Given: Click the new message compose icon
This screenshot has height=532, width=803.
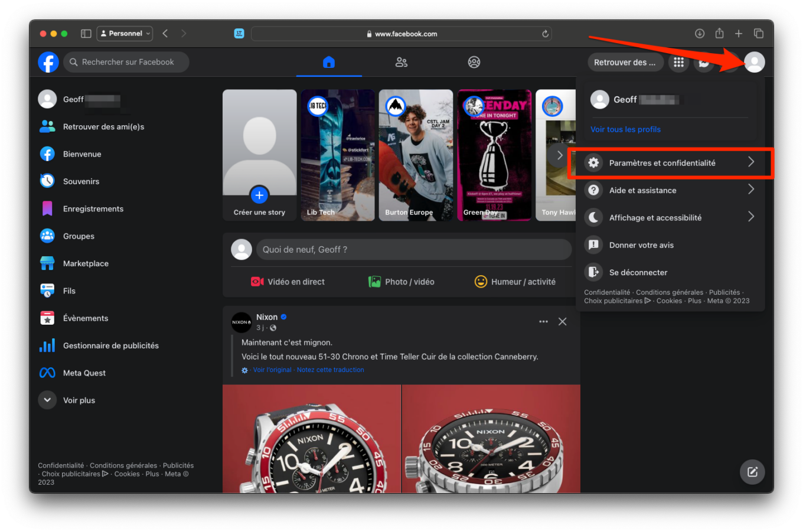Looking at the screenshot, I should (752, 472).
